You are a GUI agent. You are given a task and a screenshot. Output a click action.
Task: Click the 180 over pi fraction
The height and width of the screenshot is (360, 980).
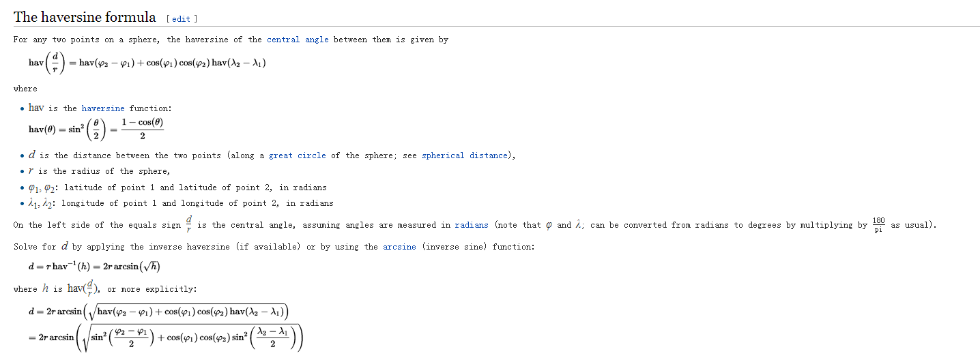pyautogui.click(x=878, y=225)
